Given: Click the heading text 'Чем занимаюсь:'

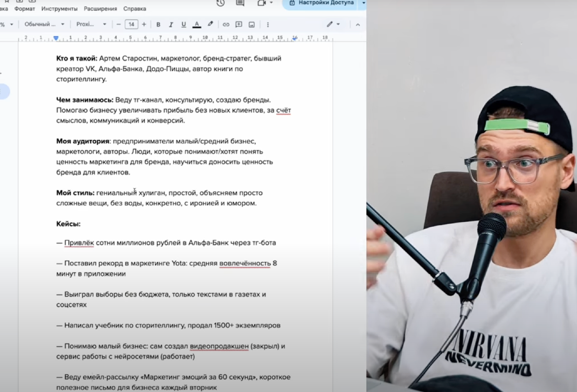Looking at the screenshot, I should tap(85, 100).
